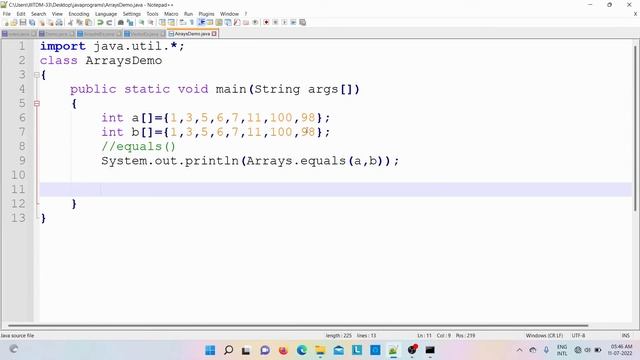The image size is (640, 360).
Task: Open Microsoft Edge from taskbar
Action: pos(302,350)
